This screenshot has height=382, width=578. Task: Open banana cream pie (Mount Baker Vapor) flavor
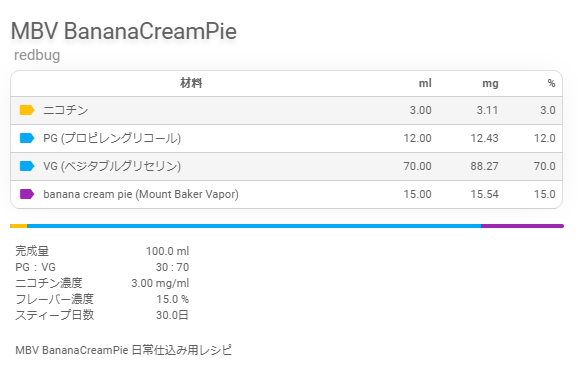(141, 194)
